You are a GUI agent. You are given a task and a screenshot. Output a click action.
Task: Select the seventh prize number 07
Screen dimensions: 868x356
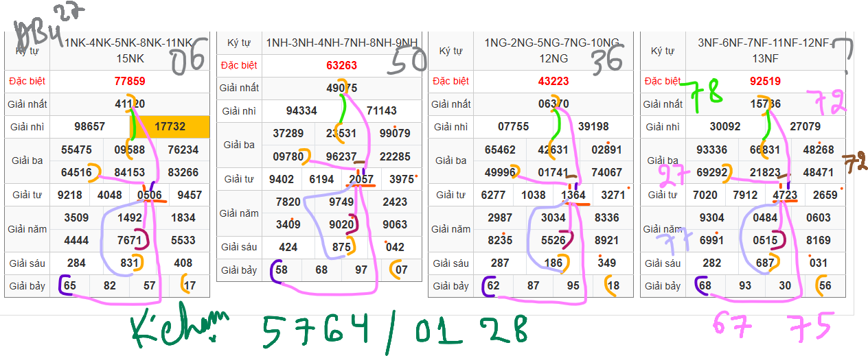coord(402,270)
